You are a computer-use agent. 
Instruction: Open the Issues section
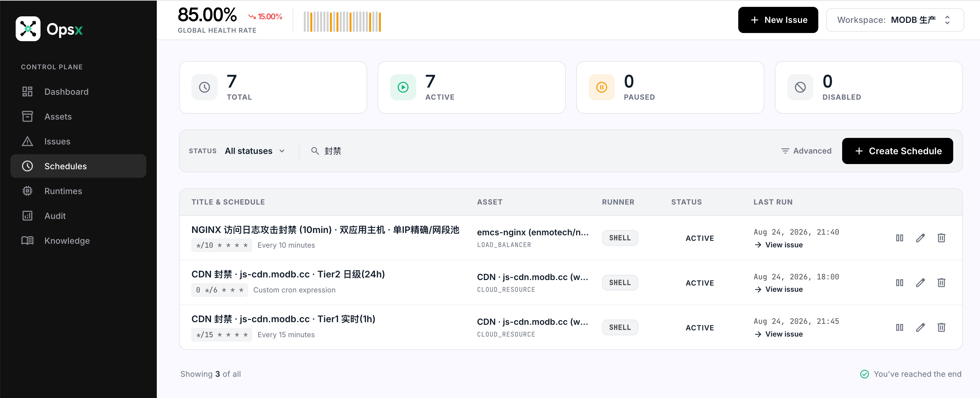pyautogui.click(x=78, y=141)
